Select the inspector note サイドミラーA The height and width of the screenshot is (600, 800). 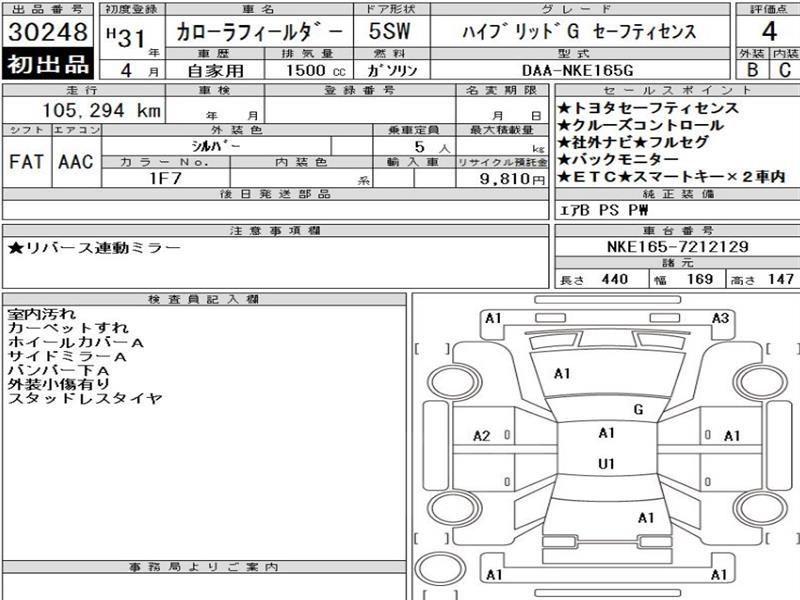pos(67,357)
